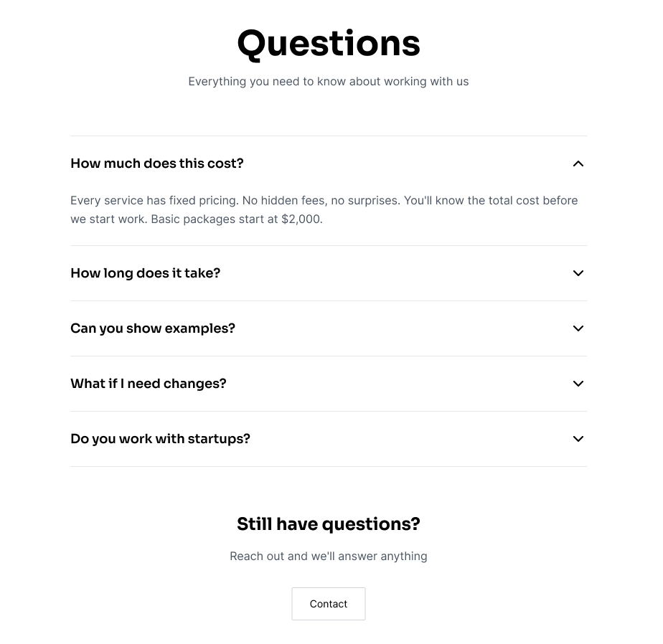The height and width of the screenshot is (644, 663).
Task: Click the downward chevron beside 'How long does it take?'
Action: [x=578, y=273]
